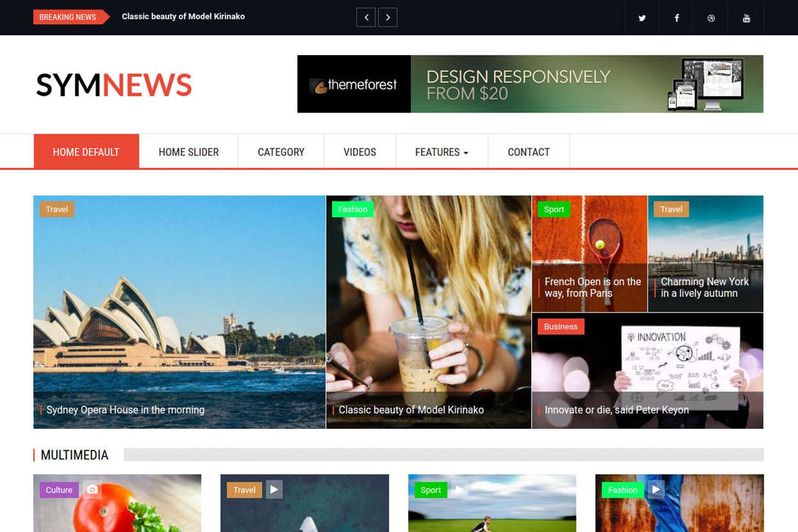Play the Fashion multimedia video
Image resolution: width=798 pixels, height=532 pixels.
656,489
